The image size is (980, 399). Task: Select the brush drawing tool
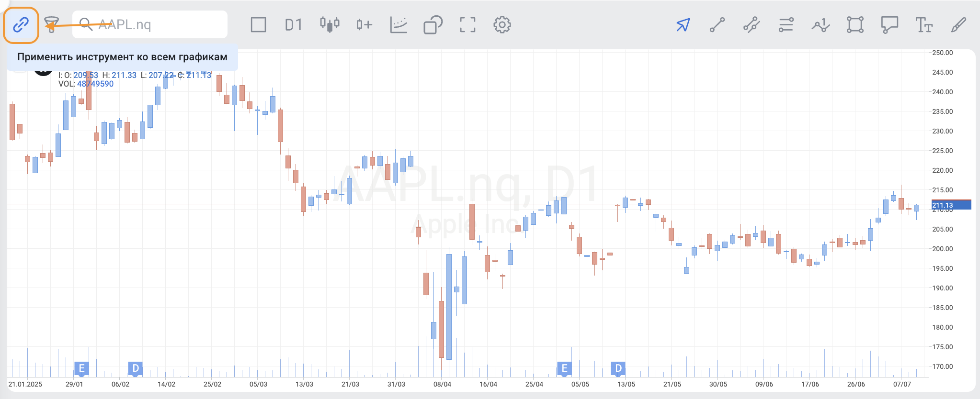[958, 24]
